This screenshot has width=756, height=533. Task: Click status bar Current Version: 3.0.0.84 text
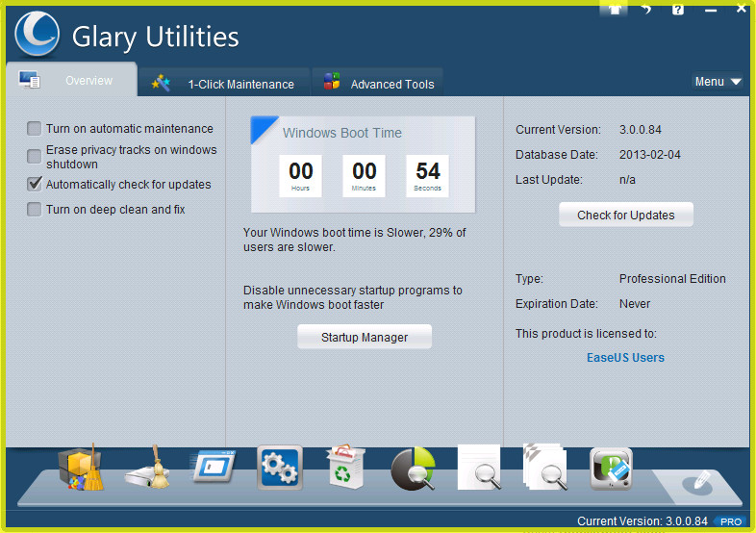[643, 521]
